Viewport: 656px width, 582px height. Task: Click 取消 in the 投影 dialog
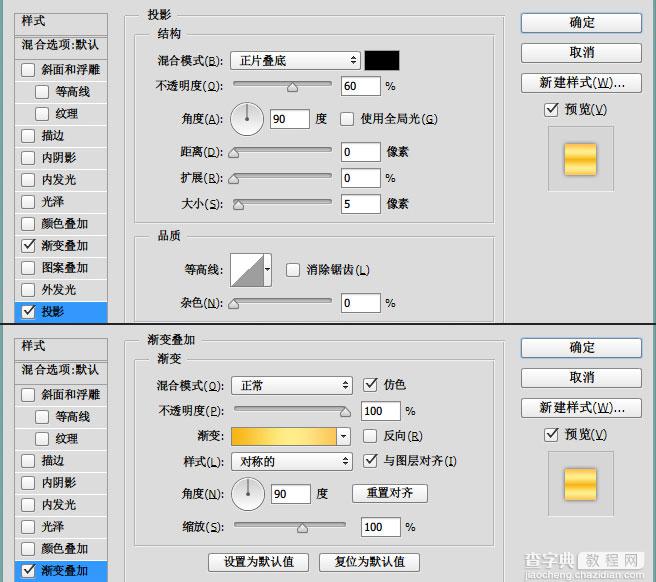pyautogui.click(x=581, y=53)
